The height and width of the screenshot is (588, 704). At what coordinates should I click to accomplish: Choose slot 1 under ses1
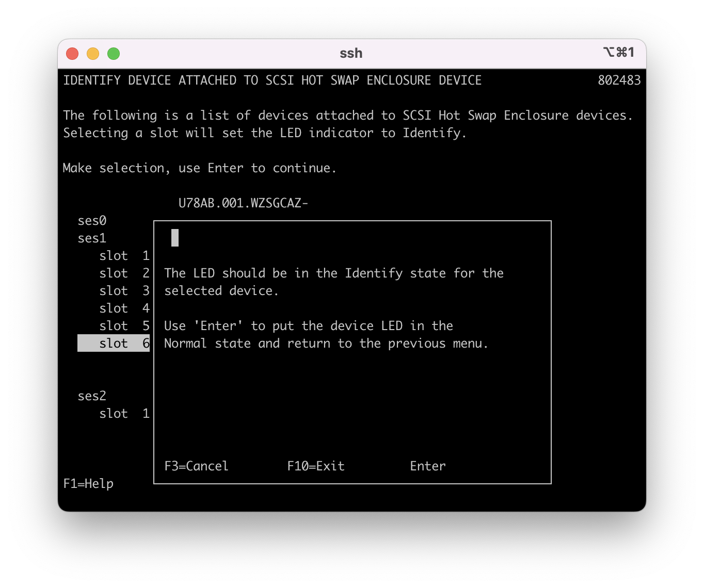[x=124, y=256]
